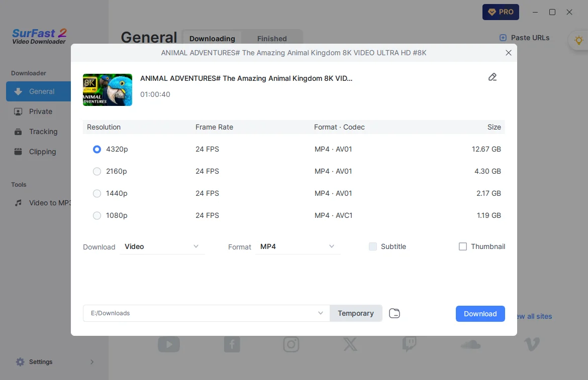Click the Paste URLs icon
Image resolution: width=588 pixels, height=380 pixels.
503,37
